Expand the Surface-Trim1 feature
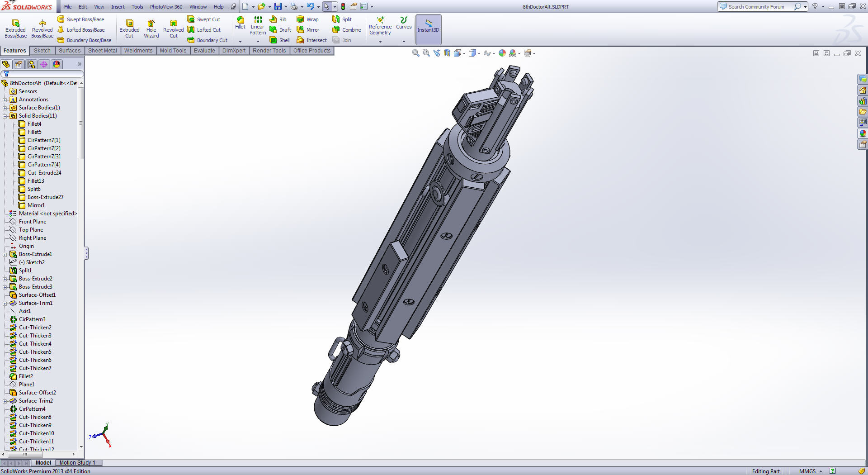Screen dimensions: 868x475 [5, 304]
